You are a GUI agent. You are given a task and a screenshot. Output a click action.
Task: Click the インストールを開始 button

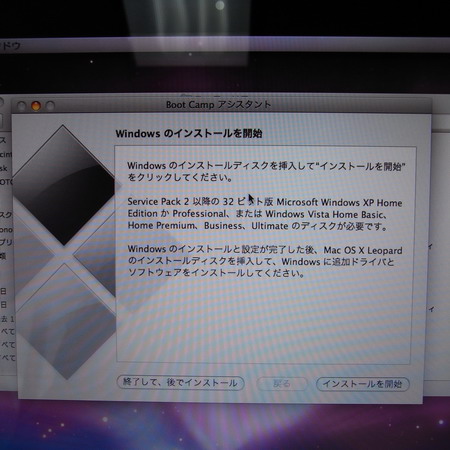[x=363, y=384]
